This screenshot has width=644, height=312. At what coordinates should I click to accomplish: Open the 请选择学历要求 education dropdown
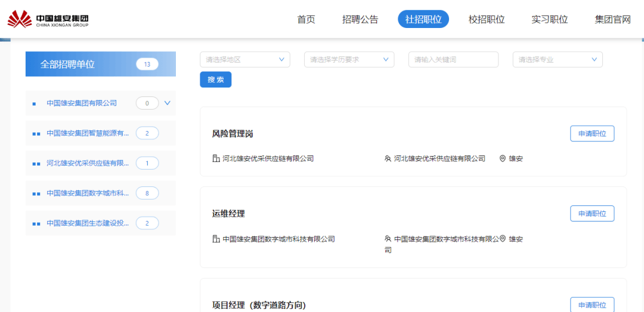[x=349, y=60]
